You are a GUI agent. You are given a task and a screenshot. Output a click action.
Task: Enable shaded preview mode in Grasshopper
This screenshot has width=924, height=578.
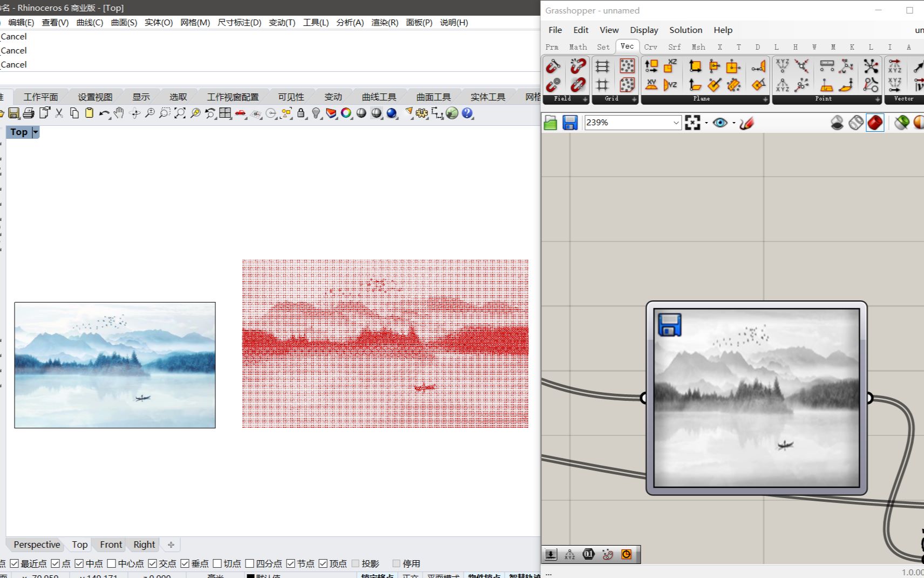(x=875, y=123)
